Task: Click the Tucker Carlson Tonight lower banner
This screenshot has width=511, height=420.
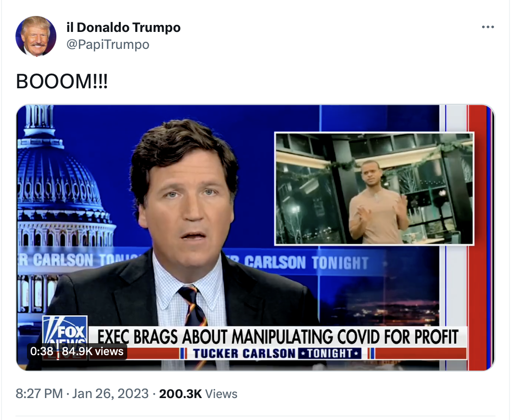Action: (277, 353)
